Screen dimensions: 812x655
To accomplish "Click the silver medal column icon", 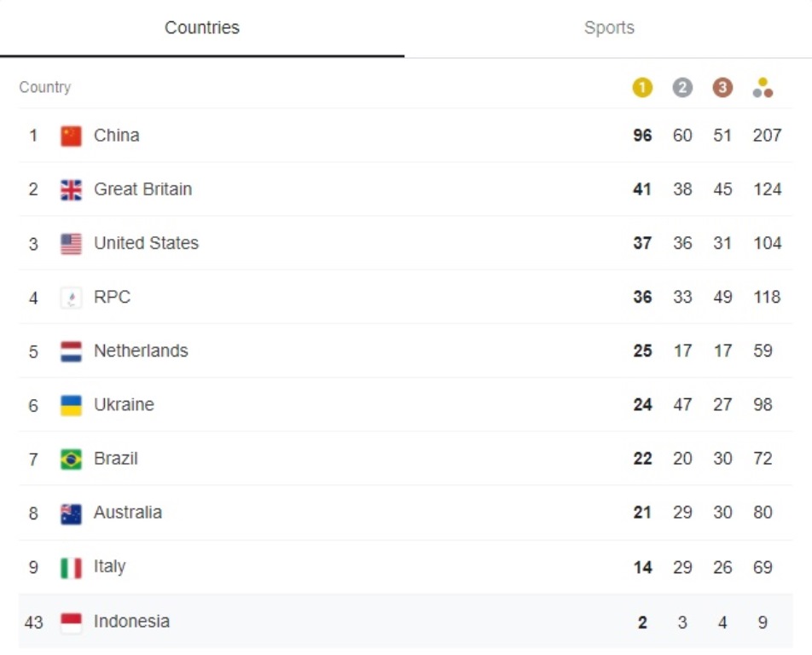I will point(682,88).
